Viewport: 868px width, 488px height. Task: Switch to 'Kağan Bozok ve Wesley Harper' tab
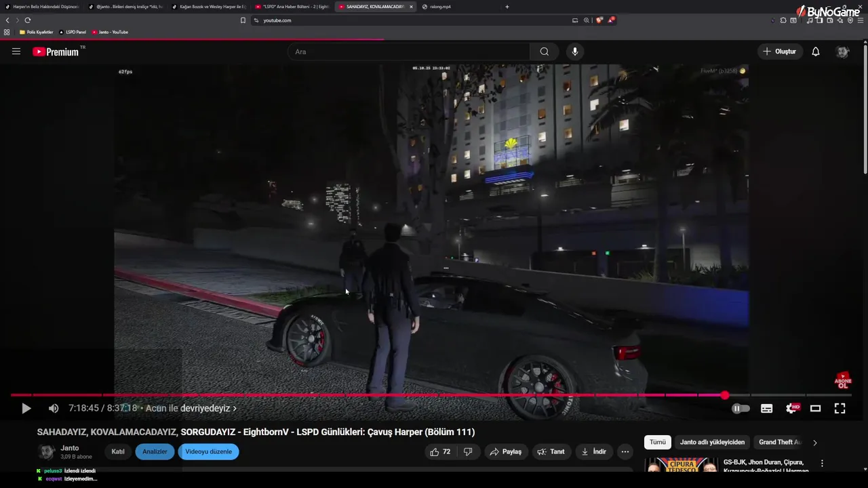coord(209,7)
